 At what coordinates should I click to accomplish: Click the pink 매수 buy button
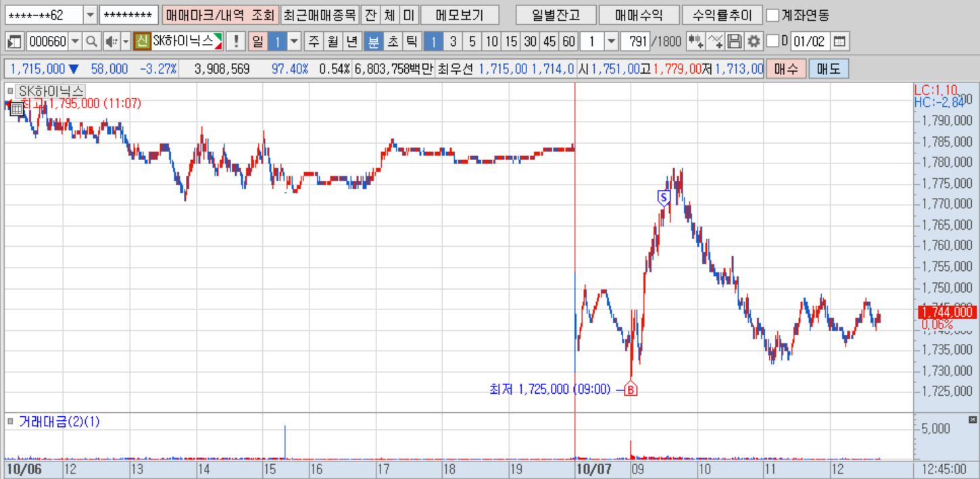click(x=786, y=69)
